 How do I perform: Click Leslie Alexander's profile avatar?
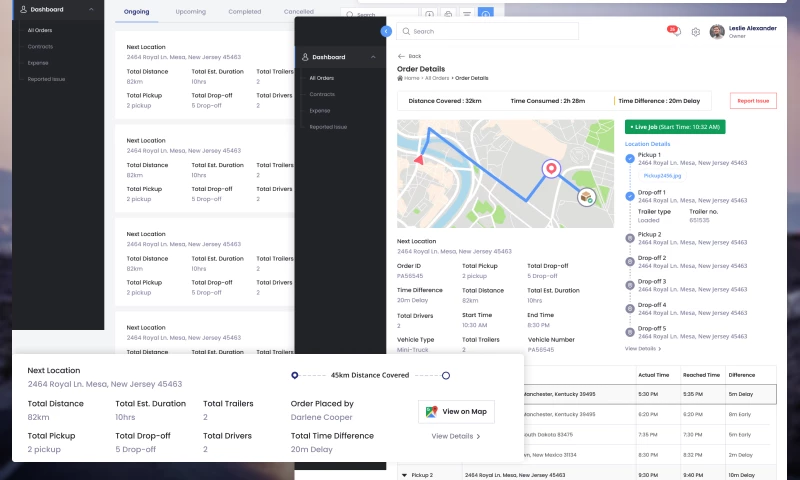717,32
